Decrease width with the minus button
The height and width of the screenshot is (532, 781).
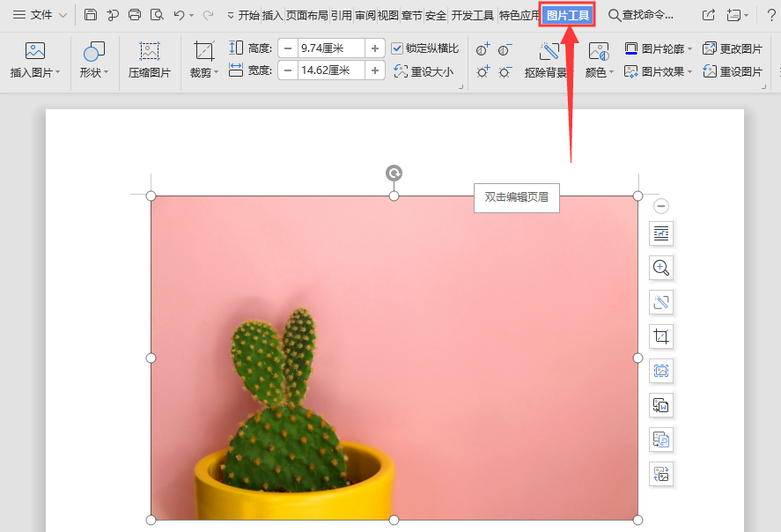(x=288, y=70)
